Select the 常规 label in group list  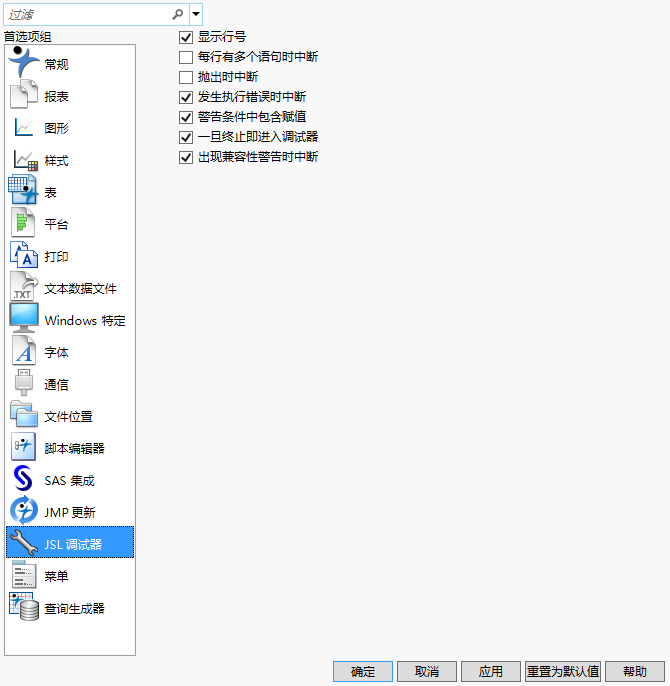click(56, 64)
